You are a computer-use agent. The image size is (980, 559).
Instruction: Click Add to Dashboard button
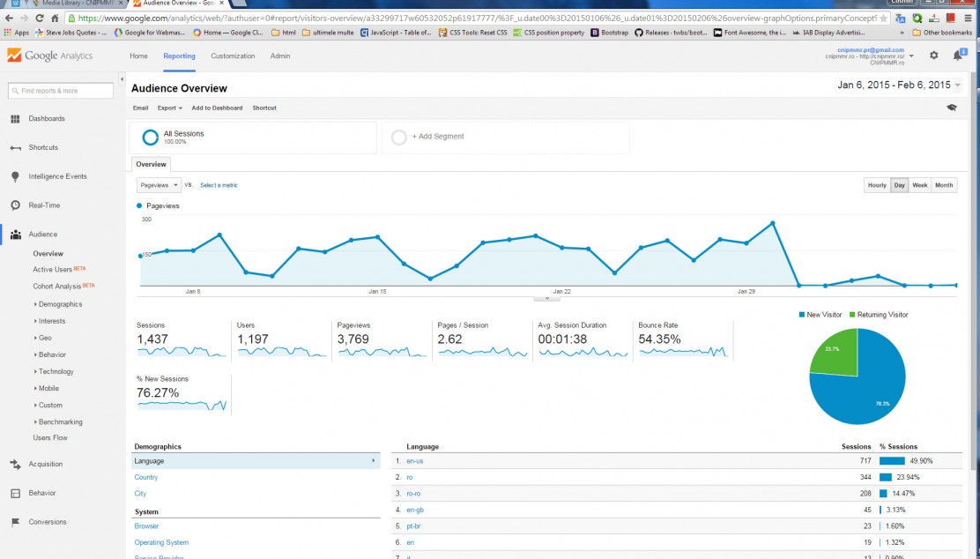pyautogui.click(x=217, y=108)
